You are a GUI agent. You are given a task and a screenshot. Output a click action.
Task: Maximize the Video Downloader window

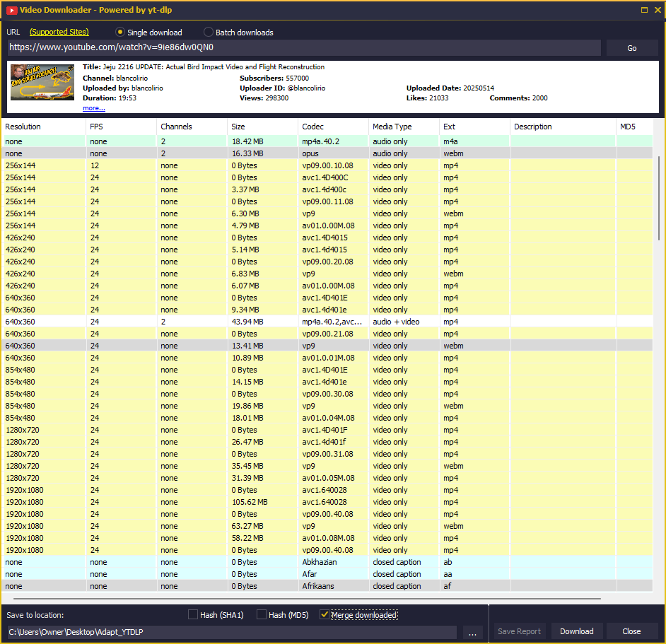[644, 10]
